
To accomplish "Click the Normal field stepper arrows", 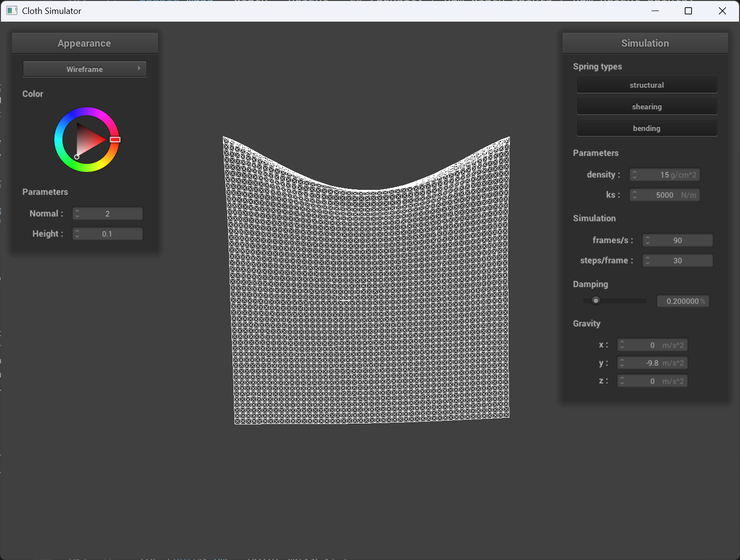I will (77, 213).
